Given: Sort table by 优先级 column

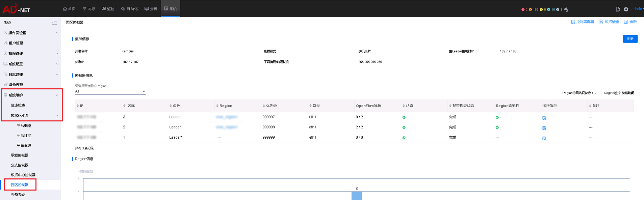Looking at the screenshot, I should [264, 106].
